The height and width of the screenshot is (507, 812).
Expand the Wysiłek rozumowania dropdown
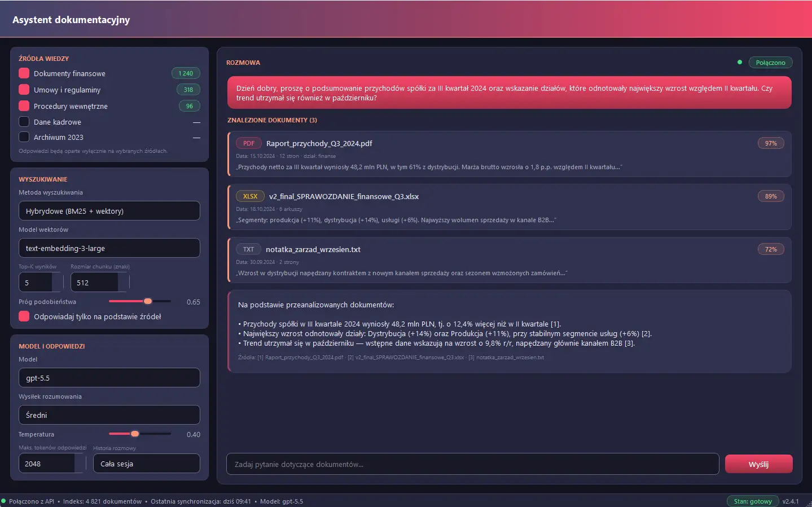[109, 415]
